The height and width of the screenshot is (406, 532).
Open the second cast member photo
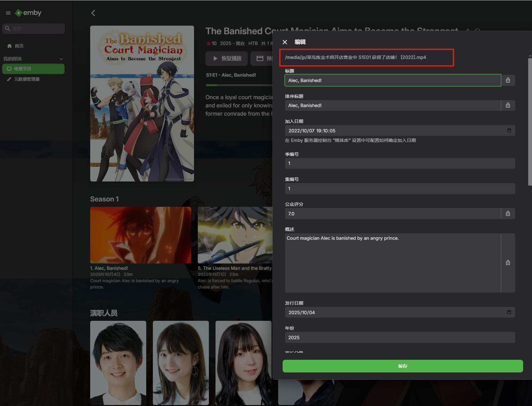[x=181, y=363]
